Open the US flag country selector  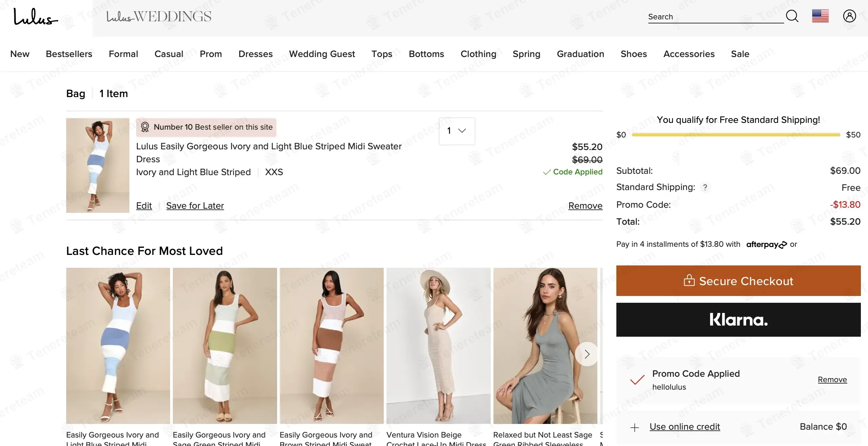[820, 16]
